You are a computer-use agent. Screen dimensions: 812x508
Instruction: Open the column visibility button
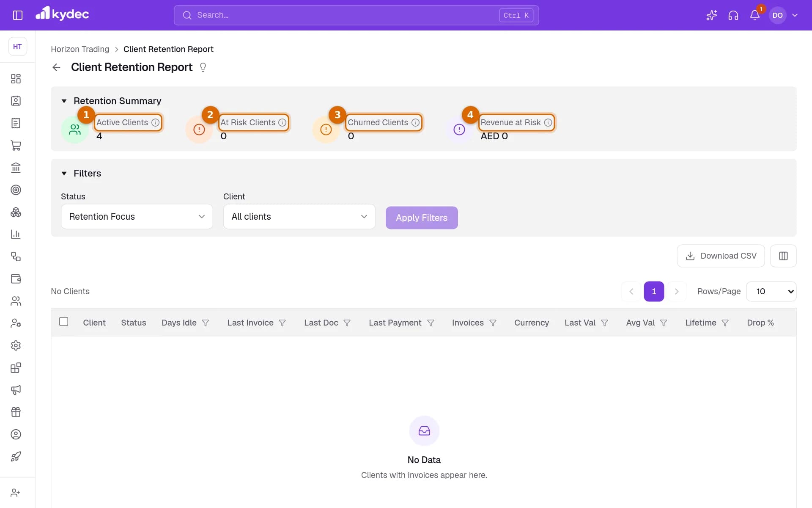(x=783, y=256)
